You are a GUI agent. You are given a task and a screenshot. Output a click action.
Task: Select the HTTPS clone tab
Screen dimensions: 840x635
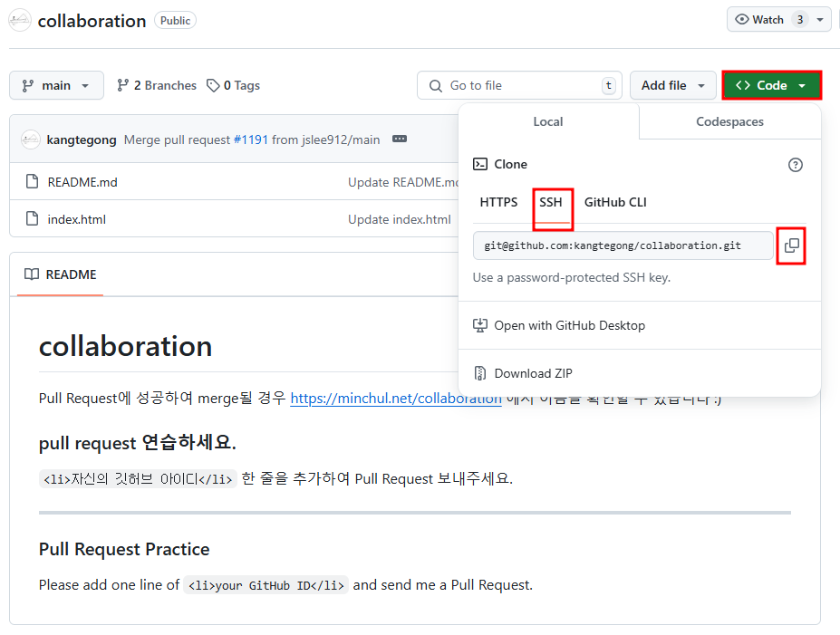click(498, 202)
